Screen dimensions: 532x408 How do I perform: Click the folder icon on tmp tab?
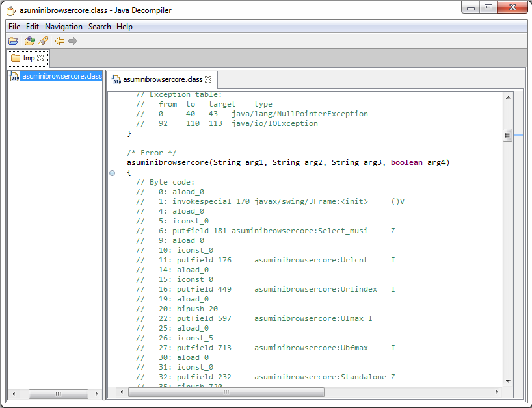(x=16, y=58)
